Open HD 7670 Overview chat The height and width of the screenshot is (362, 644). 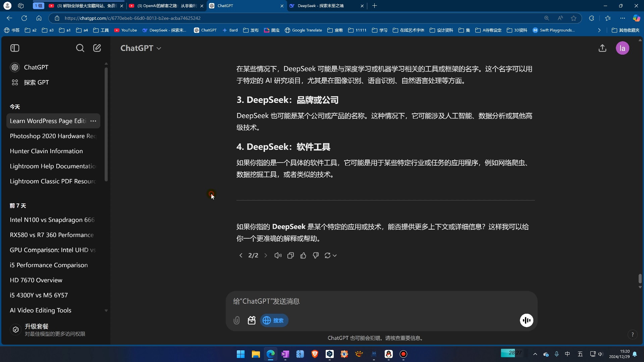pyautogui.click(x=53, y=280)
